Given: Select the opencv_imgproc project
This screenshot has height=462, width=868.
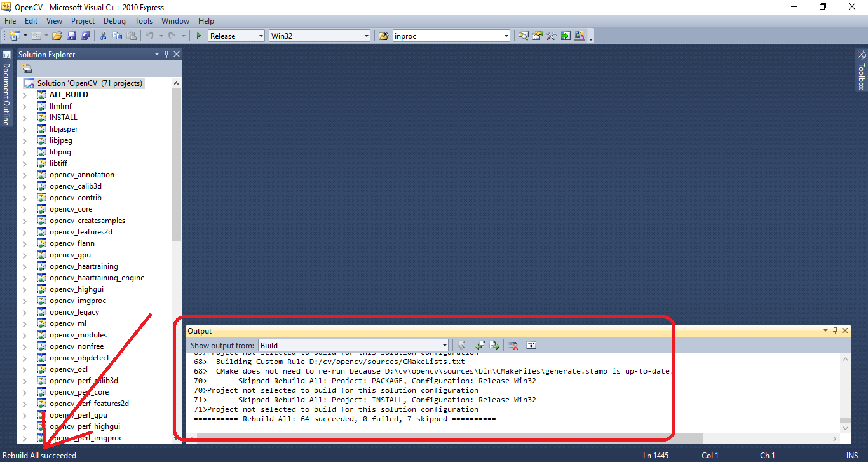Looking at the screenshot, I should point(78,301).
